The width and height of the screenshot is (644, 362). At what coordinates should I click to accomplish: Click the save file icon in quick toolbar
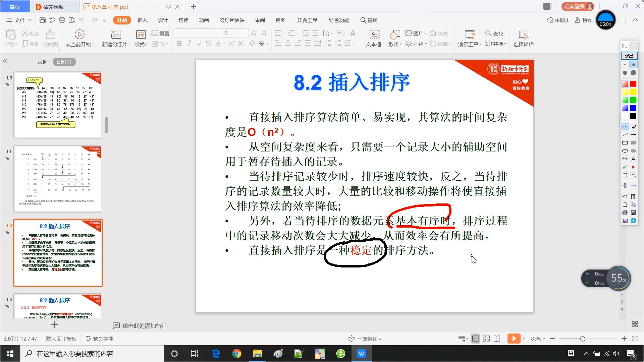[x=43, y=20]
